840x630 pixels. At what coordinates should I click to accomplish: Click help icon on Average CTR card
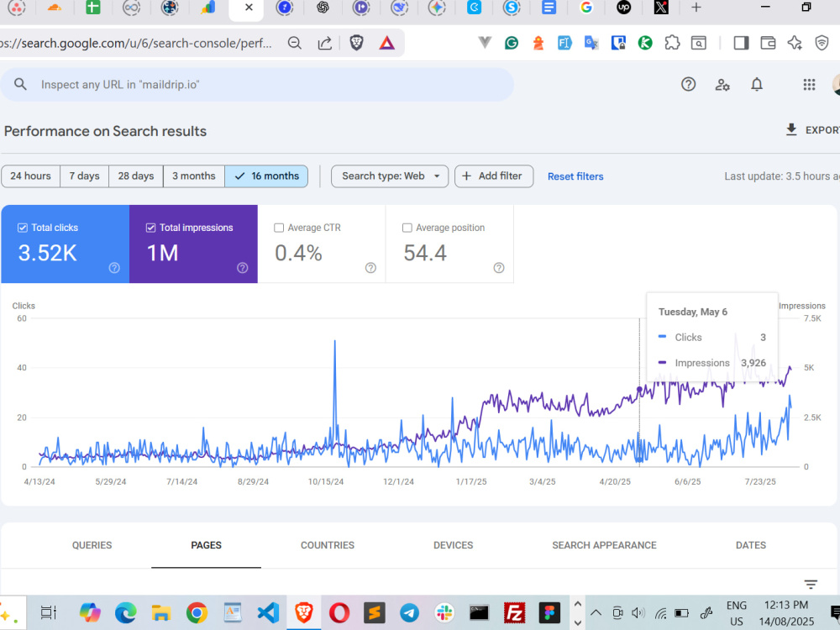(370, 268)
